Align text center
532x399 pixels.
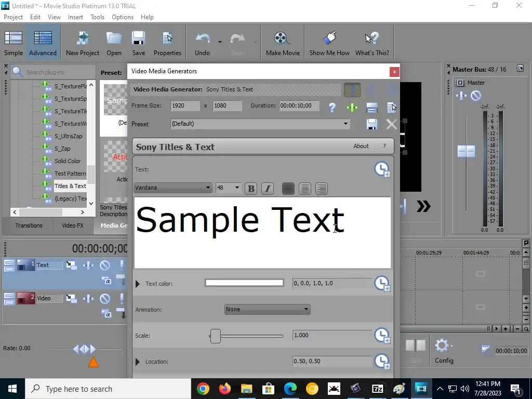pyautogui.click(x=304, y=189)
